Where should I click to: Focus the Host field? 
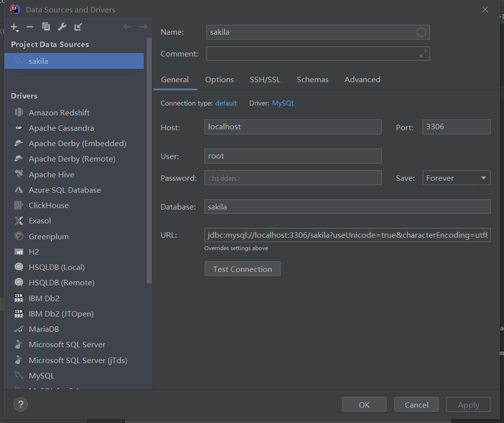[293, 127]
